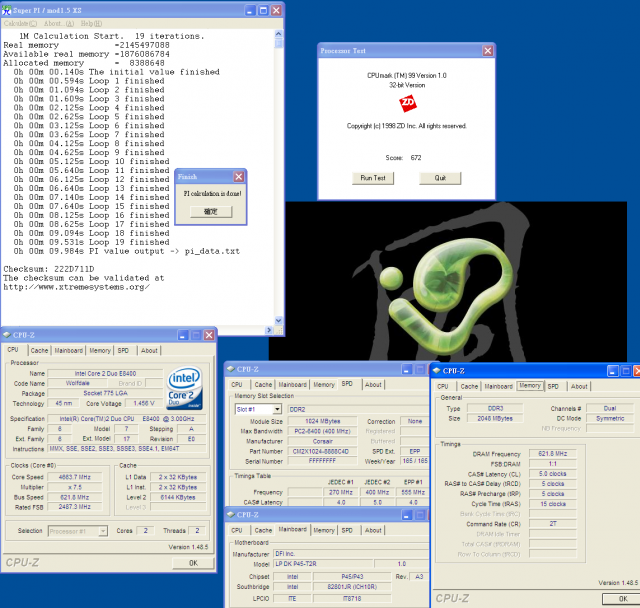
Task: Click the Intel Core 2 Duo logo
Action: [x=185, y=388]
